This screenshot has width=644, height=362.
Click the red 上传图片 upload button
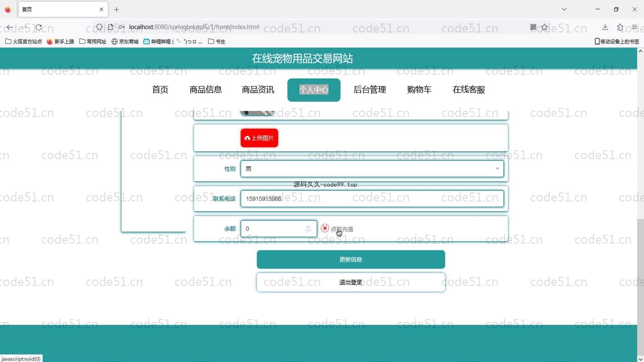(259, 138)
